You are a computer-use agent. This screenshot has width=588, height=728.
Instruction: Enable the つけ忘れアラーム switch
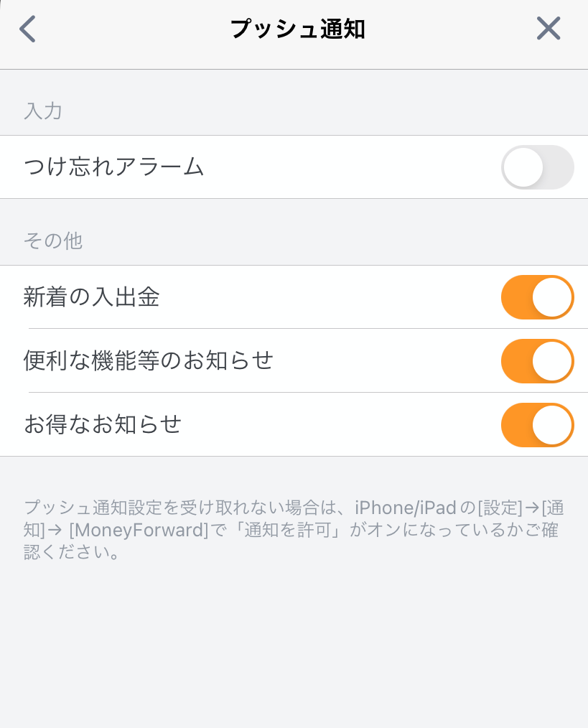point(537,167)
